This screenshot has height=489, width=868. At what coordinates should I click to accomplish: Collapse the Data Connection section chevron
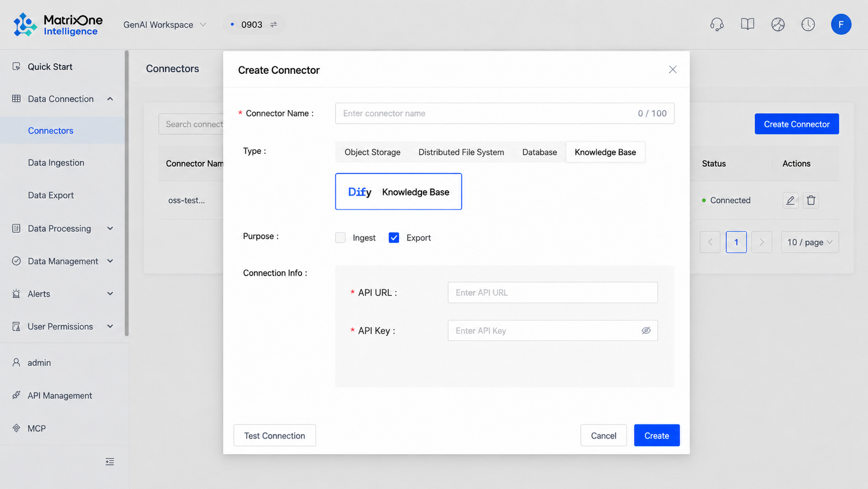click(x=110, y=99)
